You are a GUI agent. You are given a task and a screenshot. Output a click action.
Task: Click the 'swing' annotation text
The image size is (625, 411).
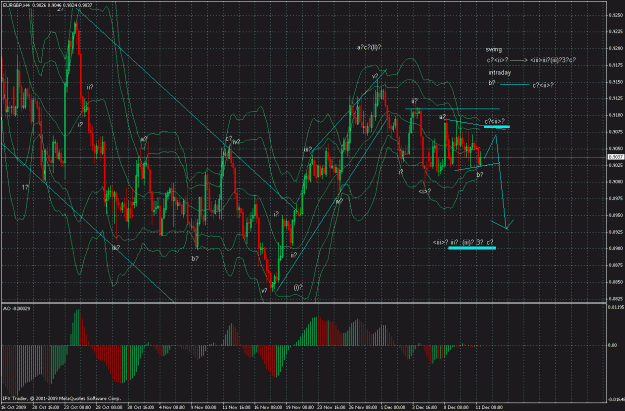click(494, 50)
